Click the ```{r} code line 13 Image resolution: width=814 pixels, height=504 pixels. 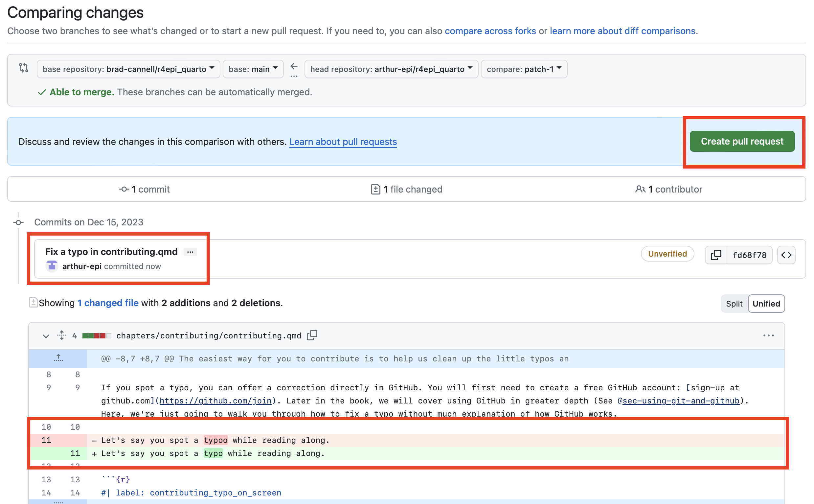tap(116, 479)
